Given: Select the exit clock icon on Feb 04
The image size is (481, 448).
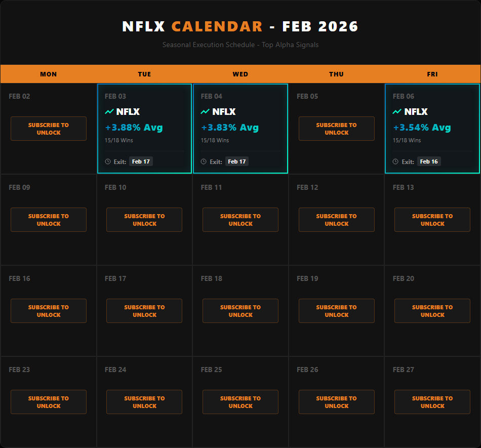Looking at the screenshot, I should coord(204,161).
